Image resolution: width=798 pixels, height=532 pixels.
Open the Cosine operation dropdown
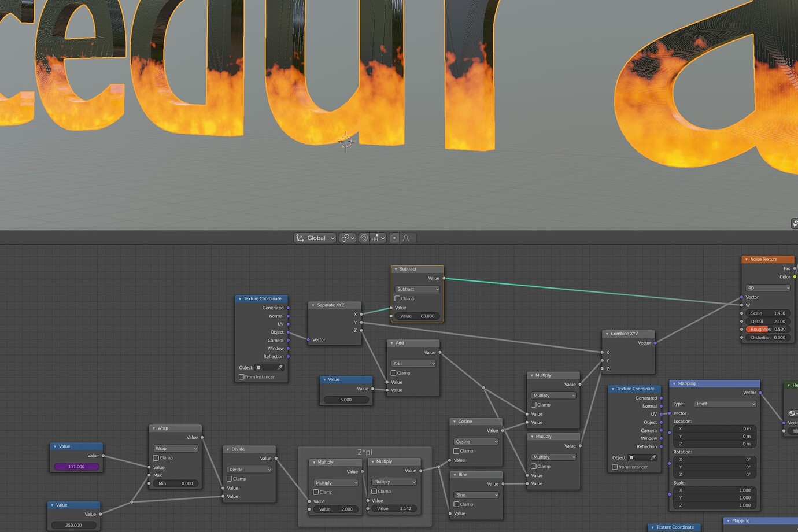[476, 442]
